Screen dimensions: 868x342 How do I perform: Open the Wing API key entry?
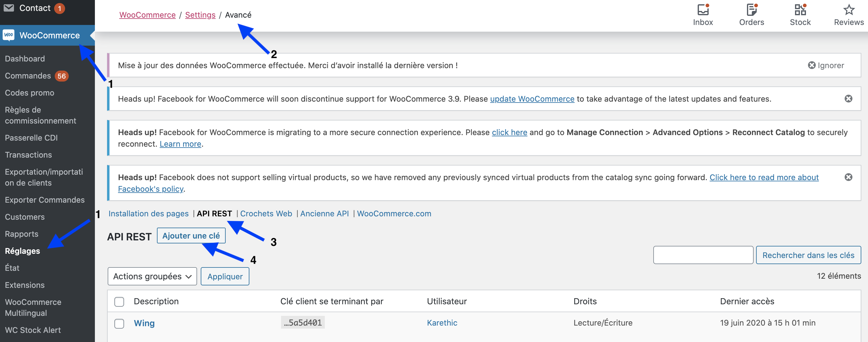tap(144, 323)
